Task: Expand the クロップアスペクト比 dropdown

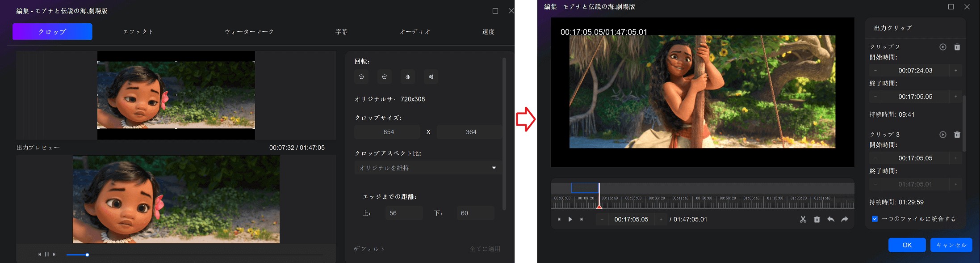Action: 428,168
